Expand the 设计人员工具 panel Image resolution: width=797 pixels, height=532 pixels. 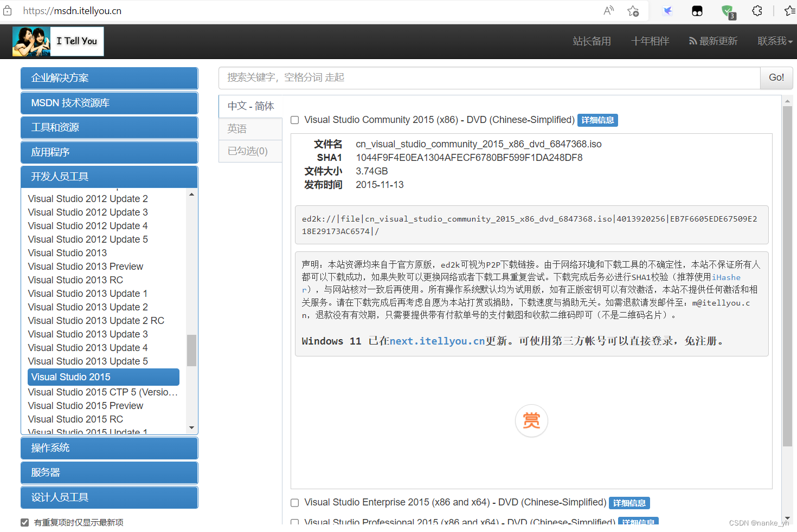[x=110, y=497]
